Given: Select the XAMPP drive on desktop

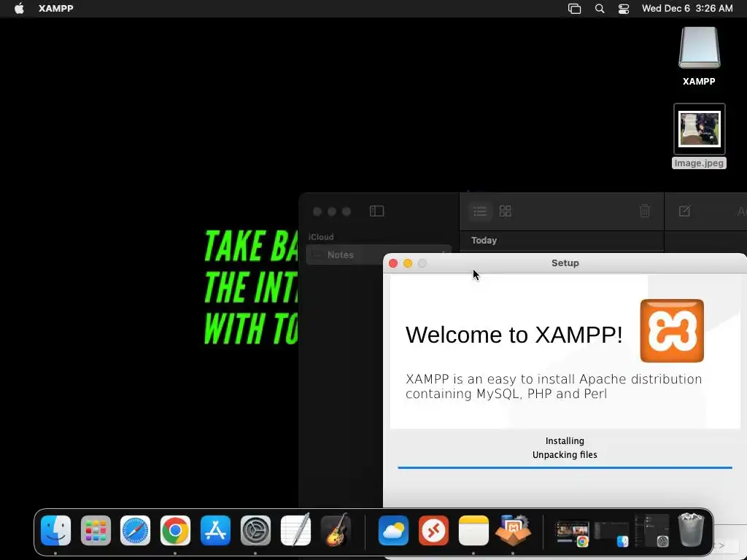Looking at the screenshot, I should (699, 56).
